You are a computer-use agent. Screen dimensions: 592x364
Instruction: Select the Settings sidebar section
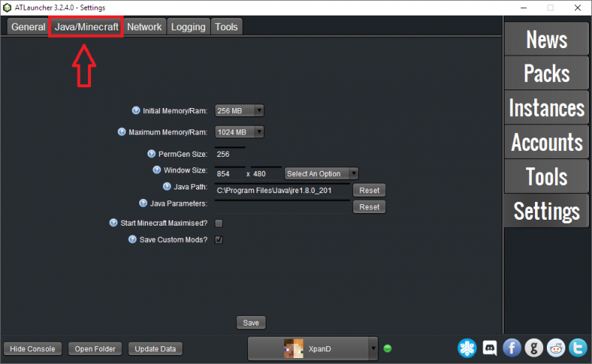point(546,211)
